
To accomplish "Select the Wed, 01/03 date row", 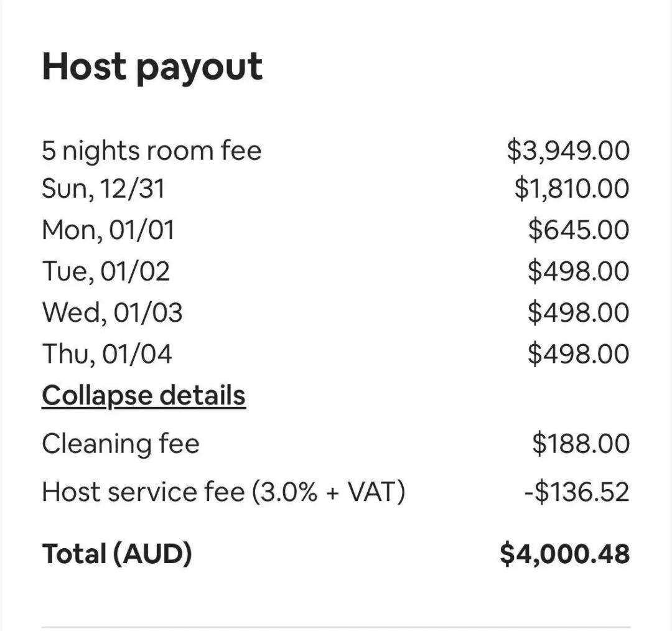I will point(112,312).
